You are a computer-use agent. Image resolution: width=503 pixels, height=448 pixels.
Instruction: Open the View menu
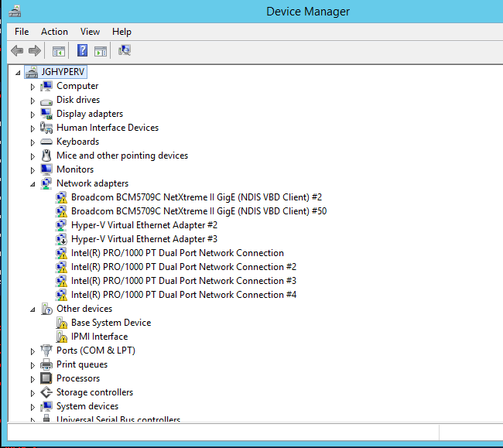90,32
